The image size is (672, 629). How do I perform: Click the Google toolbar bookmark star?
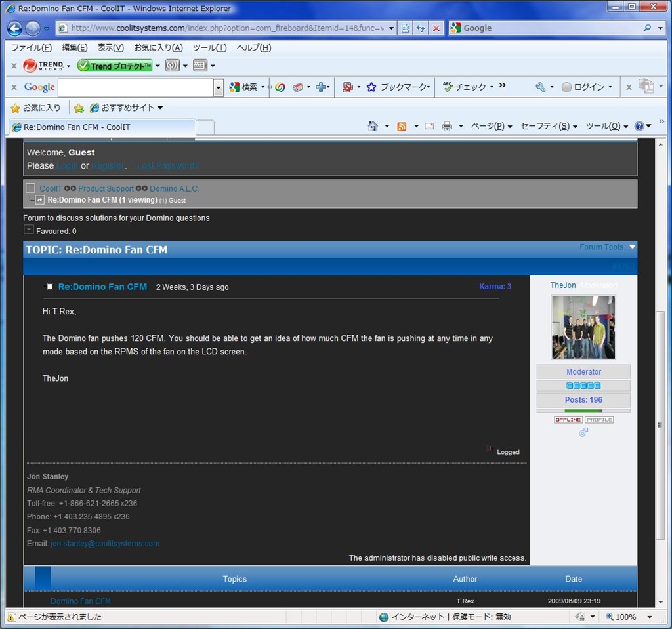(371, 87)
